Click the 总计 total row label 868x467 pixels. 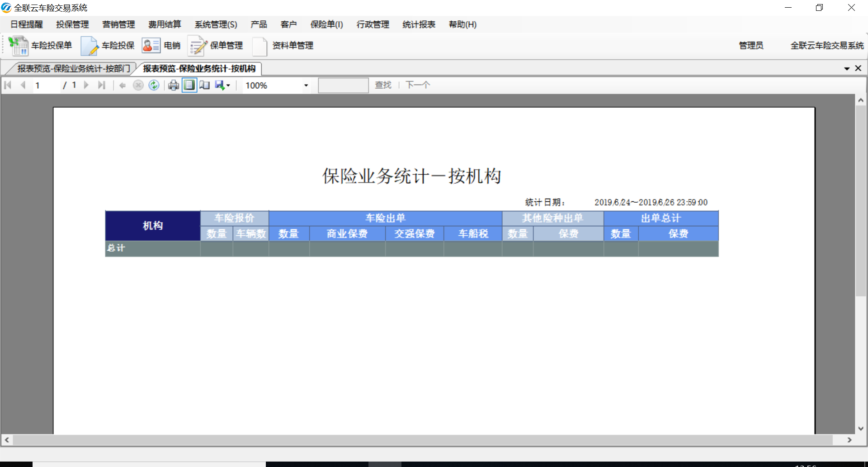116,248
